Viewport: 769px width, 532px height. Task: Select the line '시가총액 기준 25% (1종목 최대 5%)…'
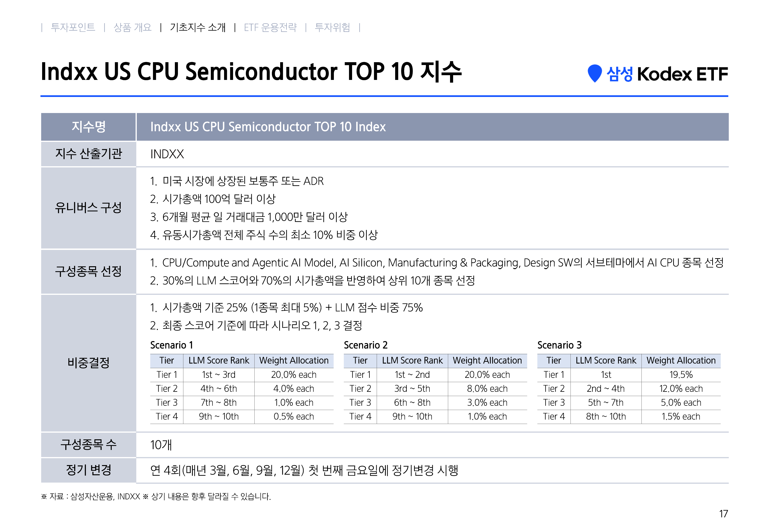coord(292,307)
